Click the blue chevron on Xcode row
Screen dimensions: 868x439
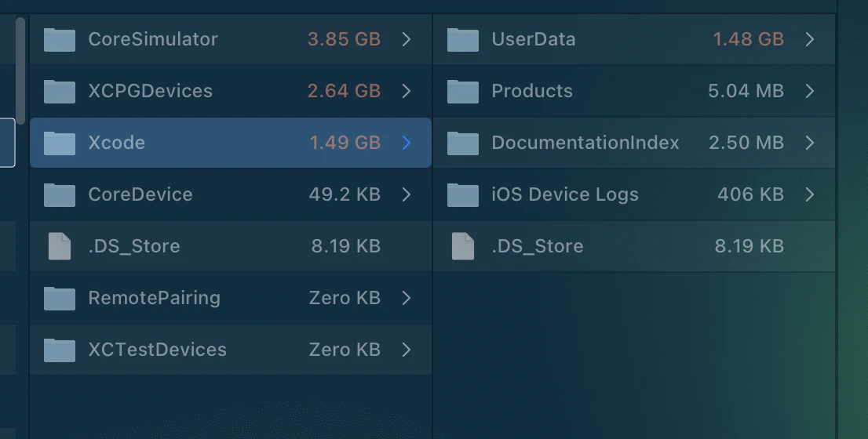[x=407, y=143]
